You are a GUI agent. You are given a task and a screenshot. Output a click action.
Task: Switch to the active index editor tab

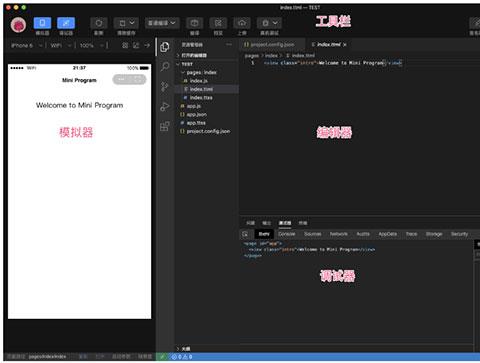[328, 44]
